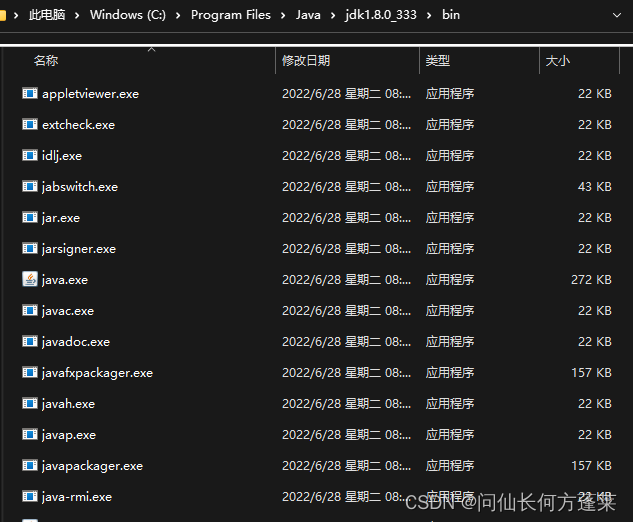Click the javah.exe file icon
The height and width of the screenshot is (522, 633).
point(30,404)
